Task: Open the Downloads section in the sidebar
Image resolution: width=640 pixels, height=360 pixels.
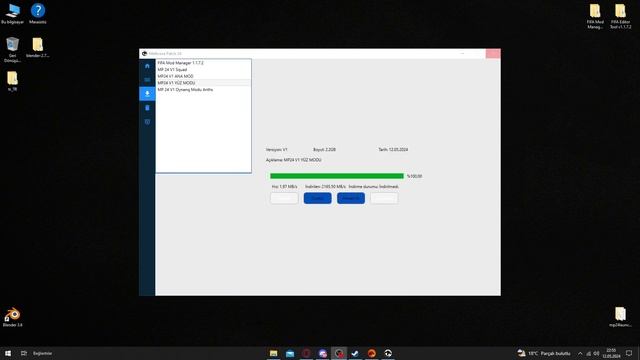Action: (147, 93)
